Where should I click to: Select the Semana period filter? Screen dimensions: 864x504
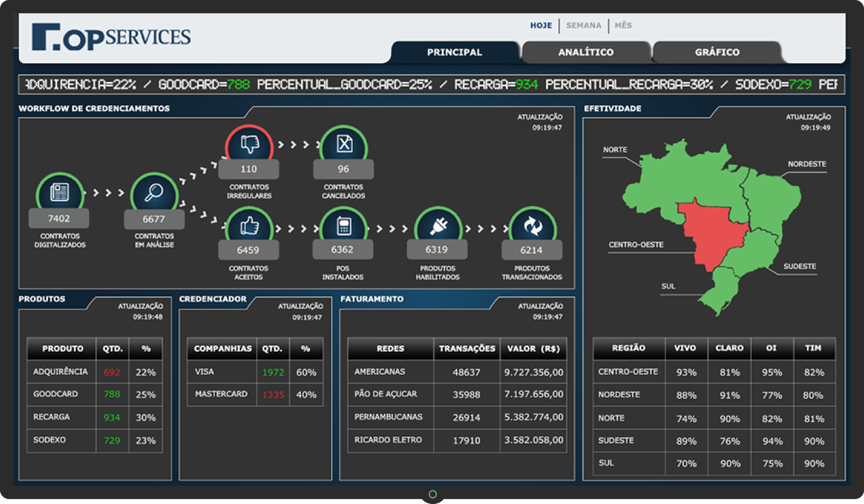tap(583, 26)
